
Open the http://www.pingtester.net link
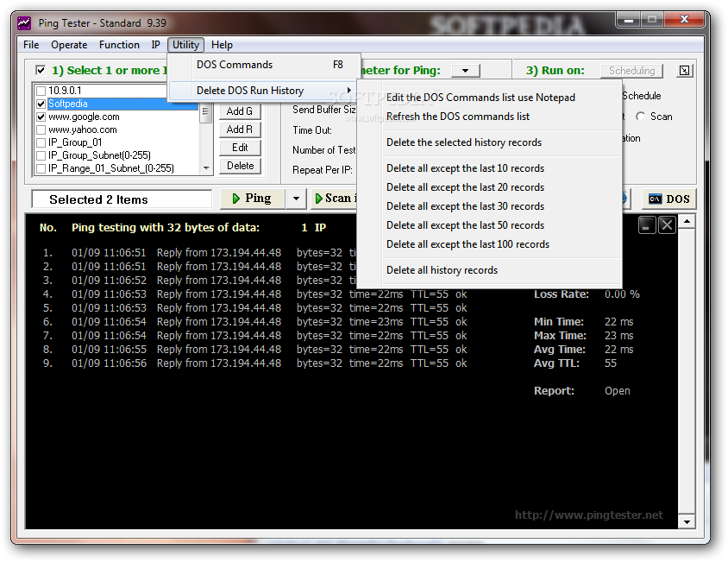pos(589,515)
